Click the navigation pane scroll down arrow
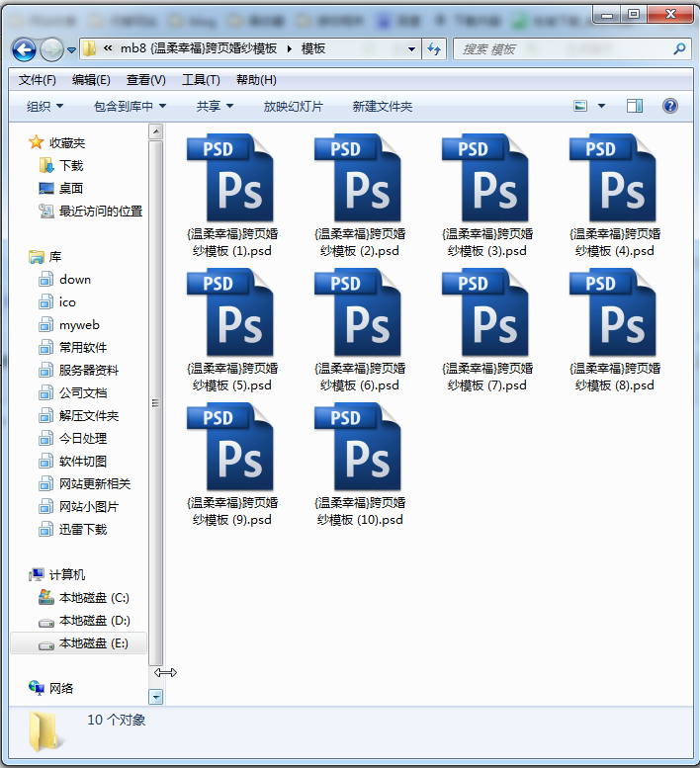Image resolution: width=700 pixels, height=768 pixels. click(x=156, y=697)
